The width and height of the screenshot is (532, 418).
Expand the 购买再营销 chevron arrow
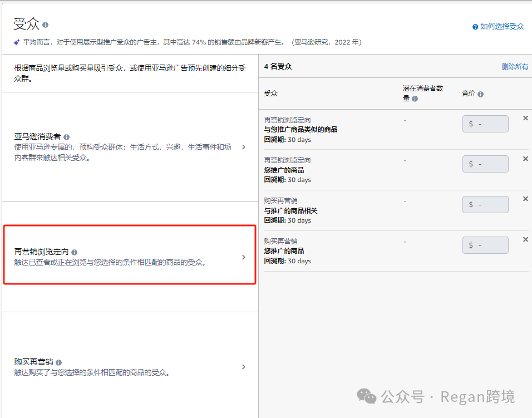click(244, 367)
